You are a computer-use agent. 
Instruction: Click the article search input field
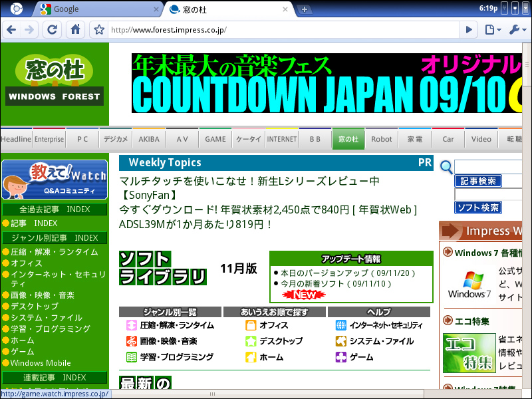point(488,167)
